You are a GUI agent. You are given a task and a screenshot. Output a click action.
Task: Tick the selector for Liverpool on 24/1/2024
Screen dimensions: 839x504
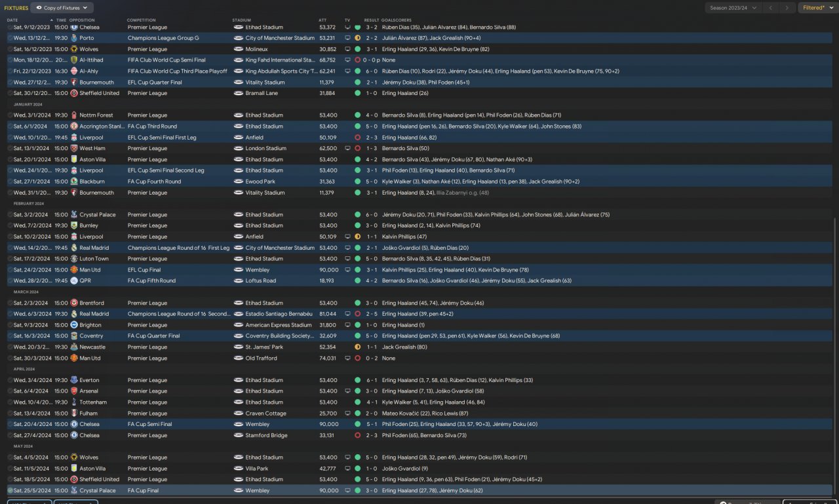[x=10, y=170]
